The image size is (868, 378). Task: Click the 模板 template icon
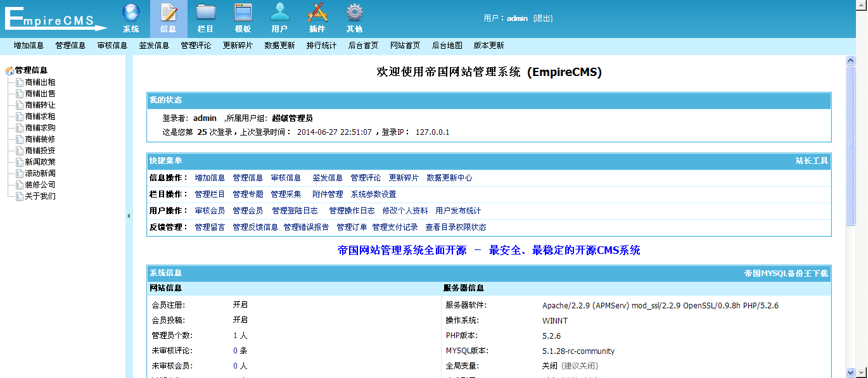pyautogui.click(x=243, y=13)
